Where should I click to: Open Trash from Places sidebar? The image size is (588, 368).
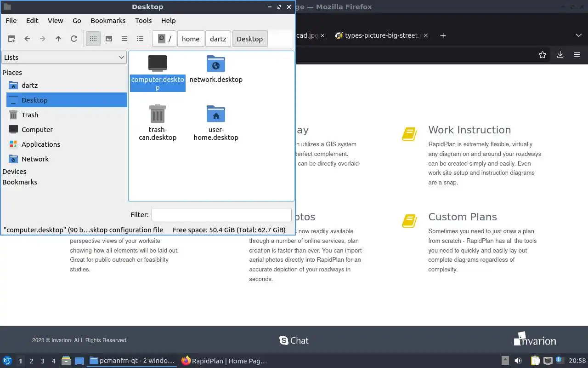tap(67, 115)
